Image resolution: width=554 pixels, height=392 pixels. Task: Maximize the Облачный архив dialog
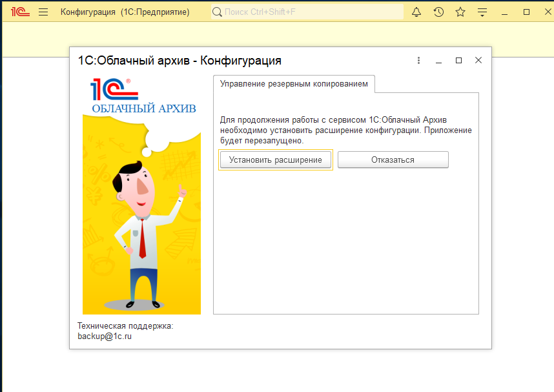pos(458,61)
